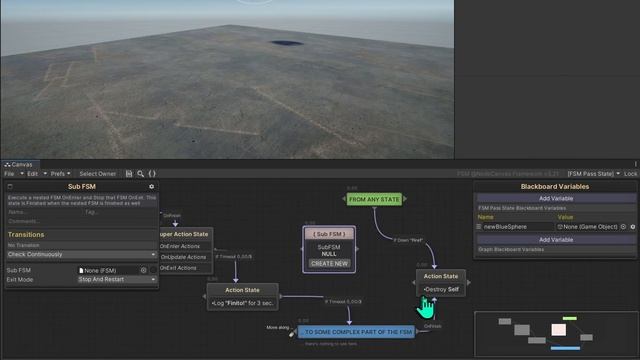Screen dimensions: 640x360
Task: Click the right port arrow of Destroy Self state
Action: coord(468,282)
